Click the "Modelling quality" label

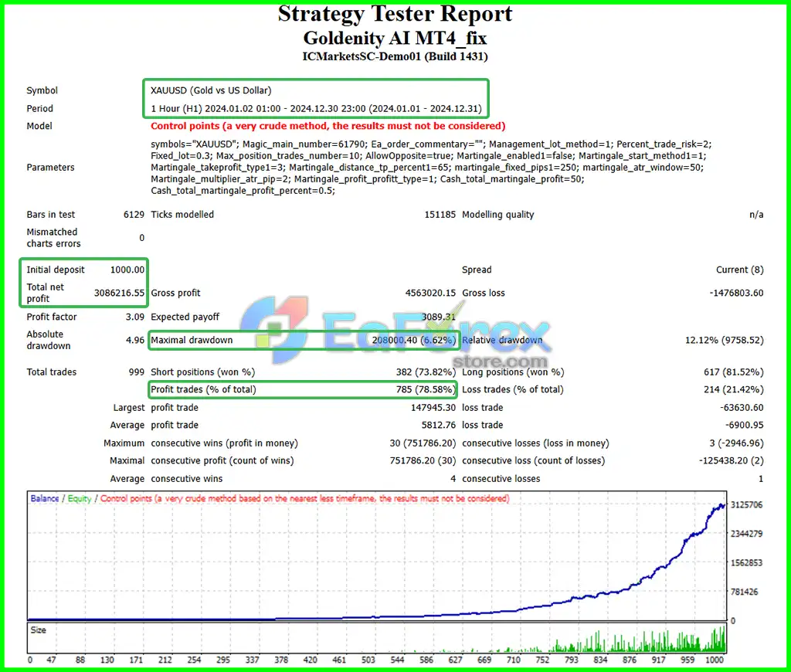(x=498, y=215)
